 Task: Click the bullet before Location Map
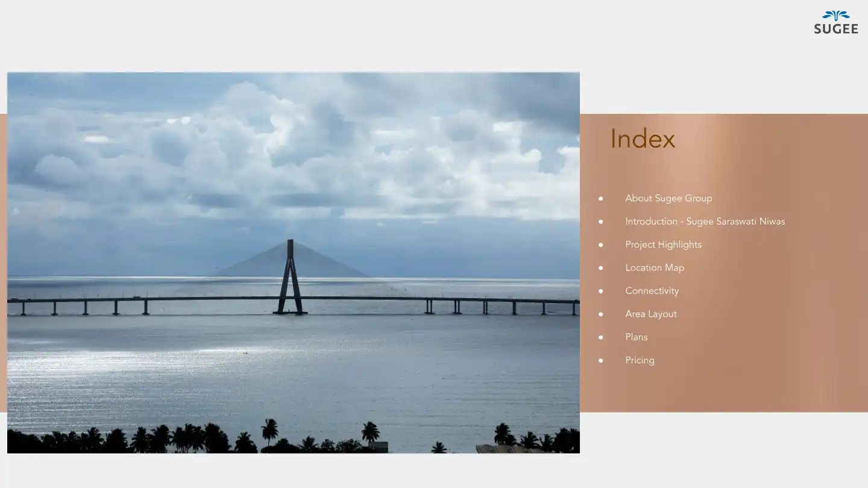pyautogui.click(x=600, y=268)
